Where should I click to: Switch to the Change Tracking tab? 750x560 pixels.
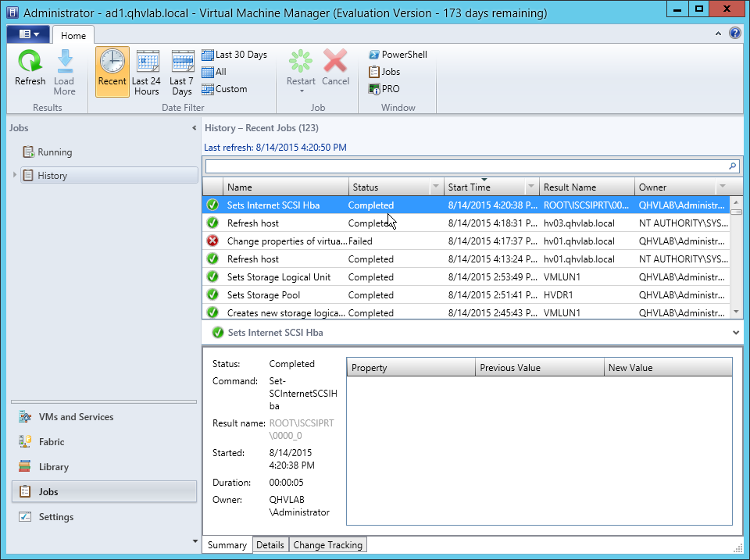click(x=327, y=545)
